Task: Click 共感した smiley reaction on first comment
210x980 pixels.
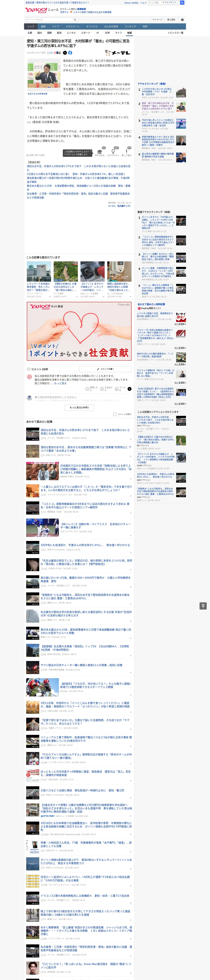Action: [91, 388]
